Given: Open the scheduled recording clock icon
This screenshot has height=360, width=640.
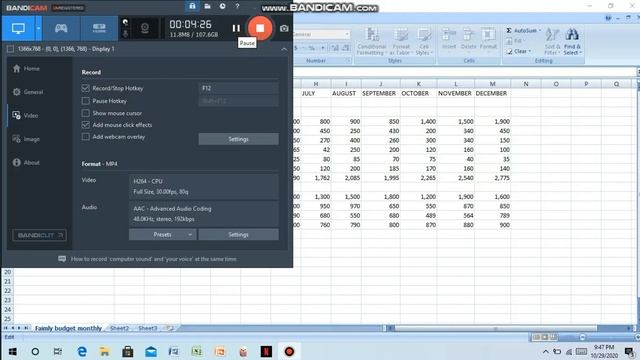Looking at the screenshot, I should pos(222,6).
